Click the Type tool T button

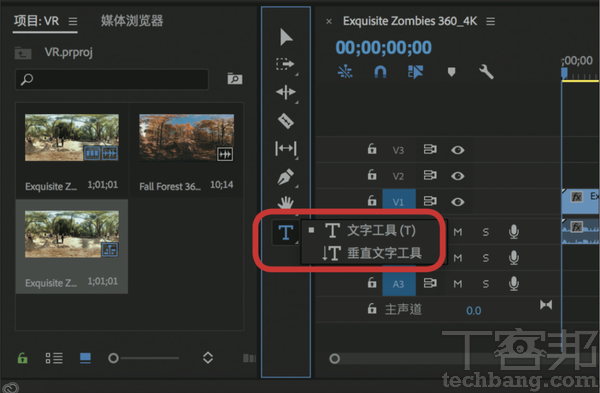[x=285, y=233]
